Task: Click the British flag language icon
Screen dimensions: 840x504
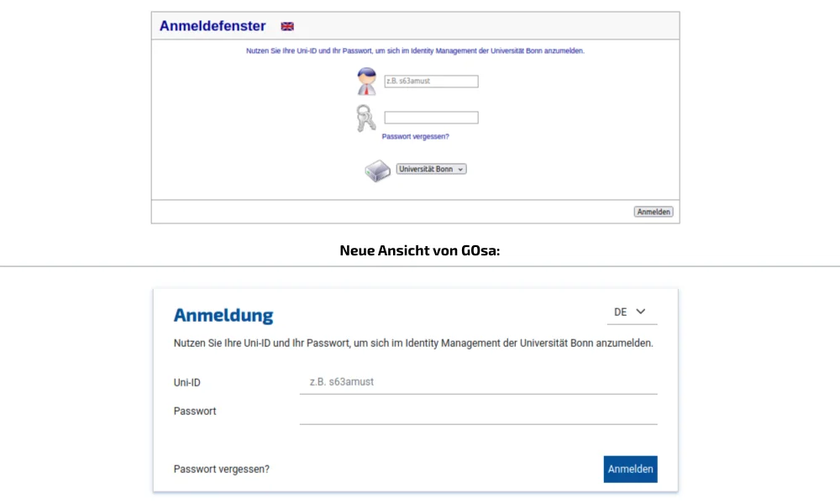Action: click(x=286, y=26)
